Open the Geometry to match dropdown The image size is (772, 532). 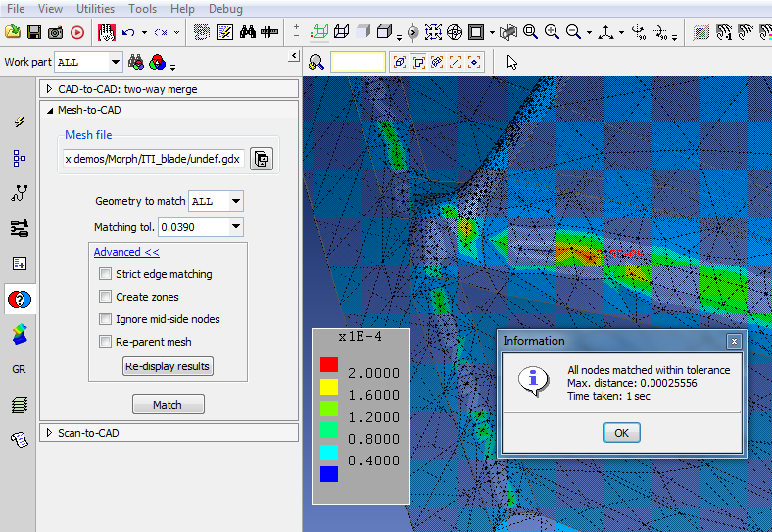pos(235,201)
